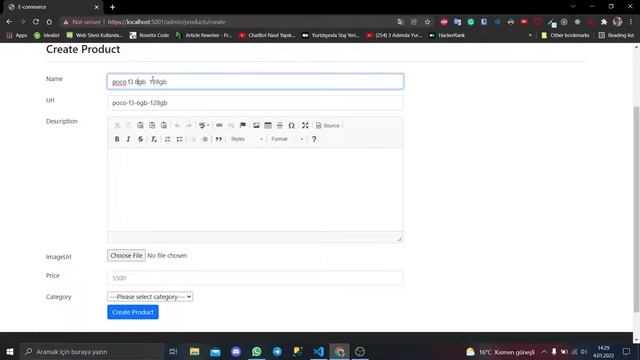Open the HackerRank bookmark
640x360 pixels.
(447, 36)
